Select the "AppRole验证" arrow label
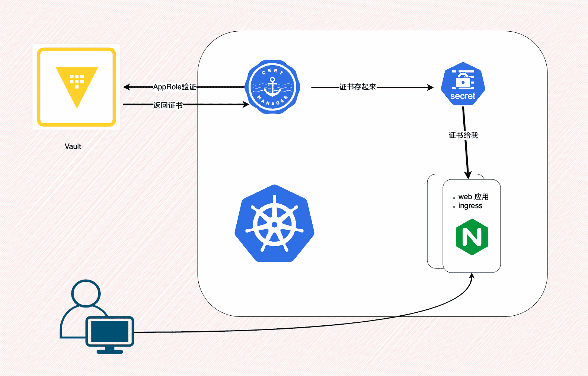 tap(175, 87)
